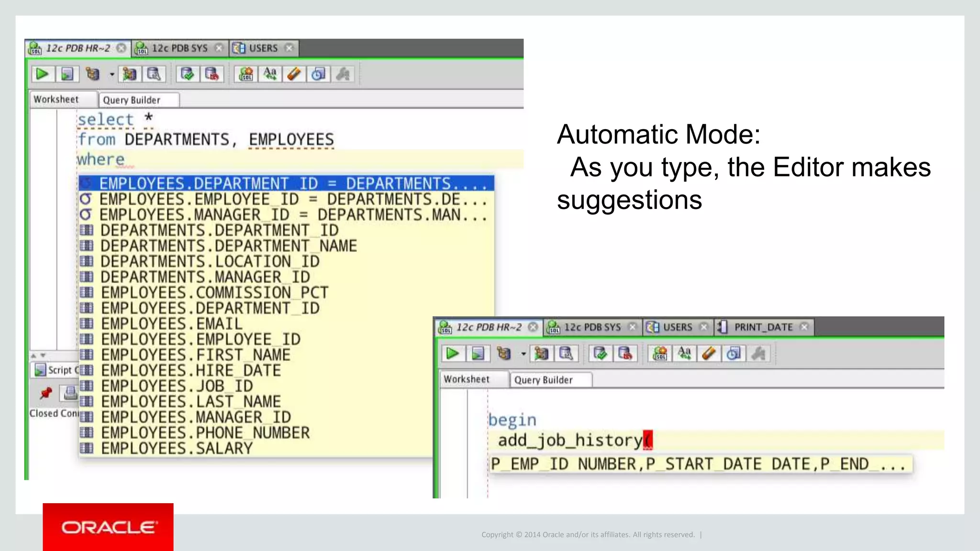
Task: Close the PRINT_DATE tab in lower window
Action: click(x=804, y=327)
